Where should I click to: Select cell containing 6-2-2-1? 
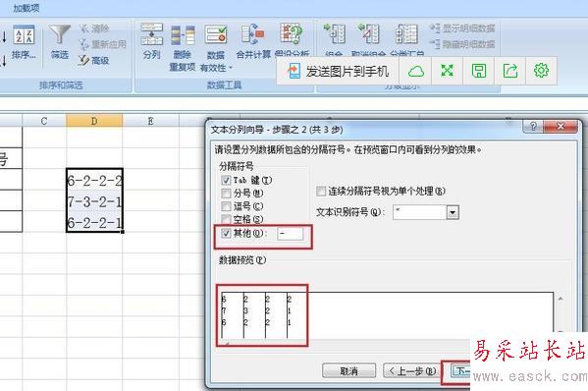94,222
